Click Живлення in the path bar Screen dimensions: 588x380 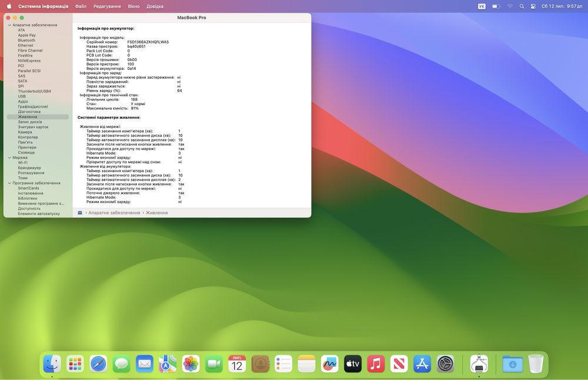coord(157,213)
